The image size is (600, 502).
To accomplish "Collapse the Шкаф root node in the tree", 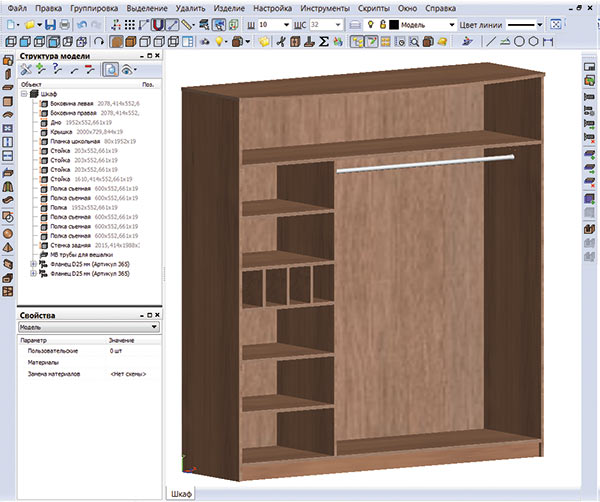I will pyautogui.click(x=24, y=94).
